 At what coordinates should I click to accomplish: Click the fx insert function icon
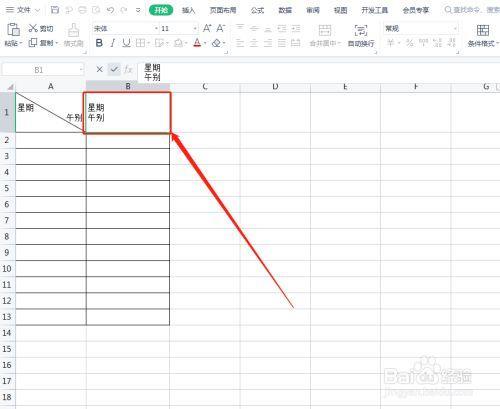click(x=128, y=69)
